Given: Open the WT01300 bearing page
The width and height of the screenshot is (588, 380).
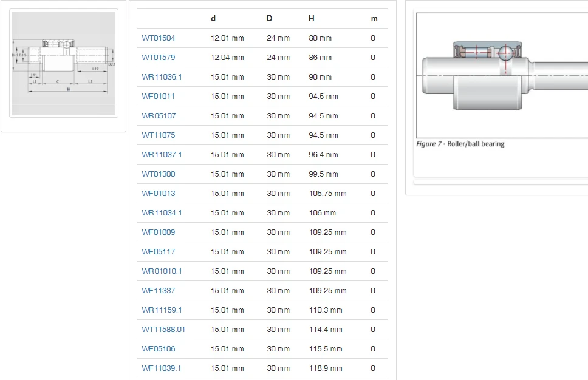Looking at the screenshot, I should pyautogui.click(x=158, y=174).
